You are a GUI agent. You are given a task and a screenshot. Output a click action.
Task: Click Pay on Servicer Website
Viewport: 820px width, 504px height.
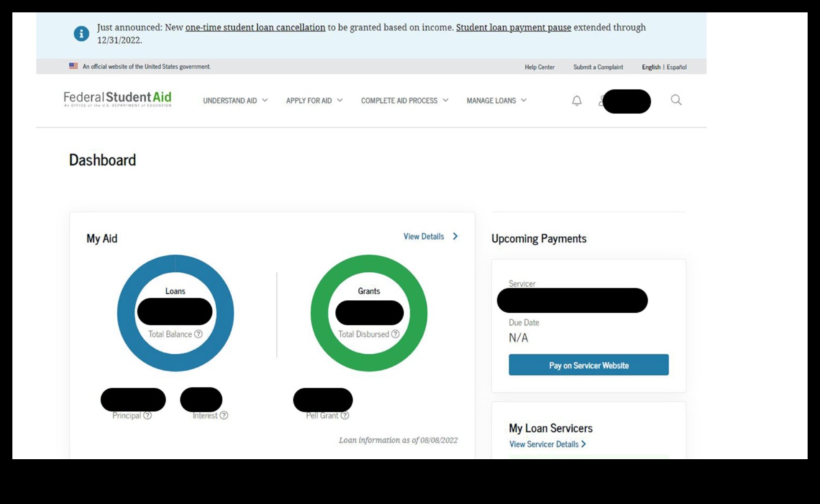[588, 365]
